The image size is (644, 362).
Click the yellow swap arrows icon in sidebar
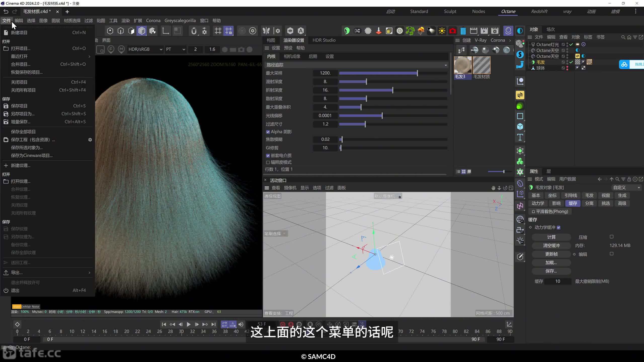[x=520, y=95]
